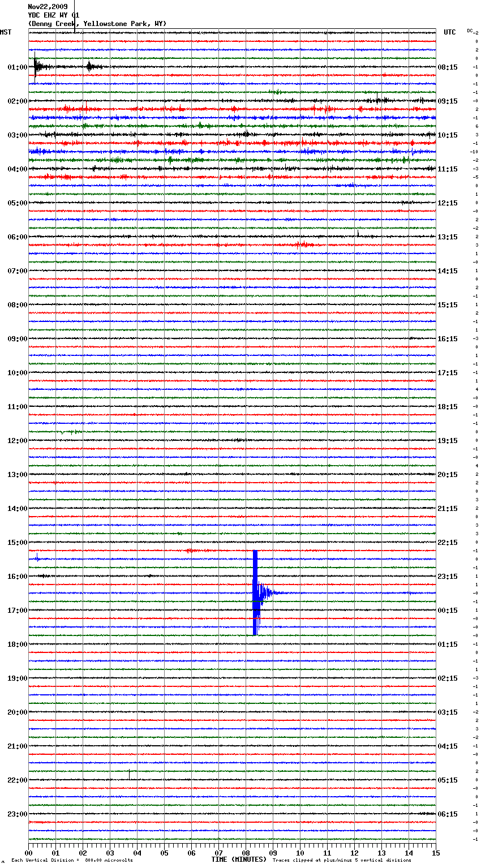481x868 pixels.
Task: Click the UTC column header
Action: tap(449, 32)
